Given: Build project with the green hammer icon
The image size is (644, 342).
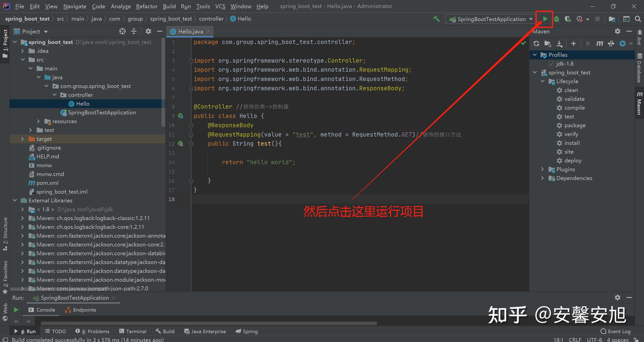Looking at the screenshot, I should click(436, 19).
